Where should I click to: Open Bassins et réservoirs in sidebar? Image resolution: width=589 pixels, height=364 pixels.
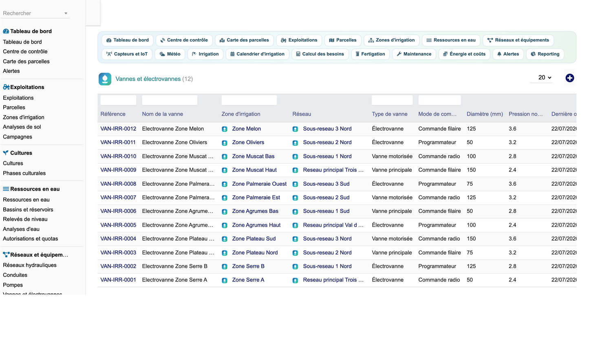tap(28, 209)
